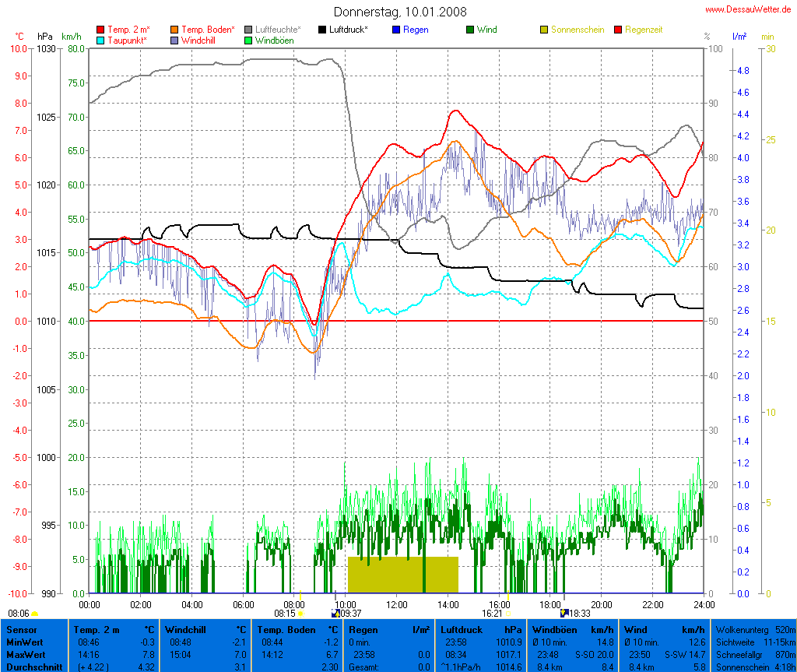Click the black Luftdruck legend square
Screen dimensions: 797x672
coord(323,30)
